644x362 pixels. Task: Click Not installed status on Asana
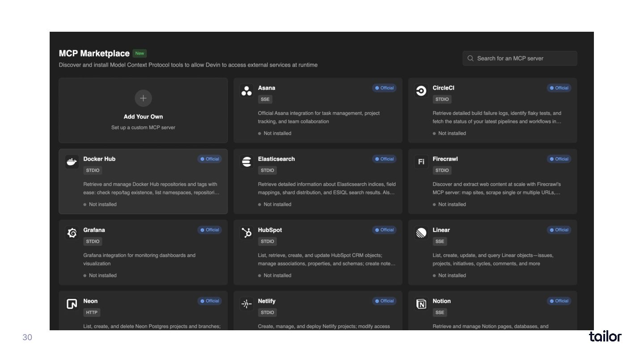coord(275,133)
